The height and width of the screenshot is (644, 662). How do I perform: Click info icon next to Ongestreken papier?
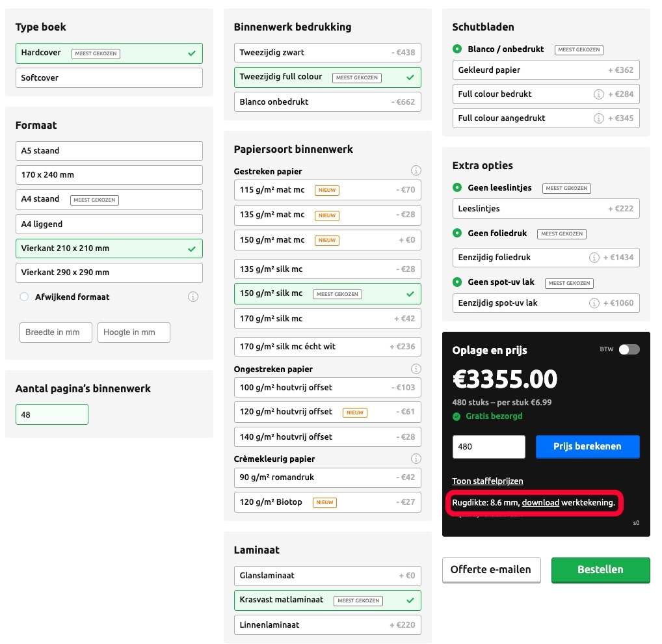(416, 369)
